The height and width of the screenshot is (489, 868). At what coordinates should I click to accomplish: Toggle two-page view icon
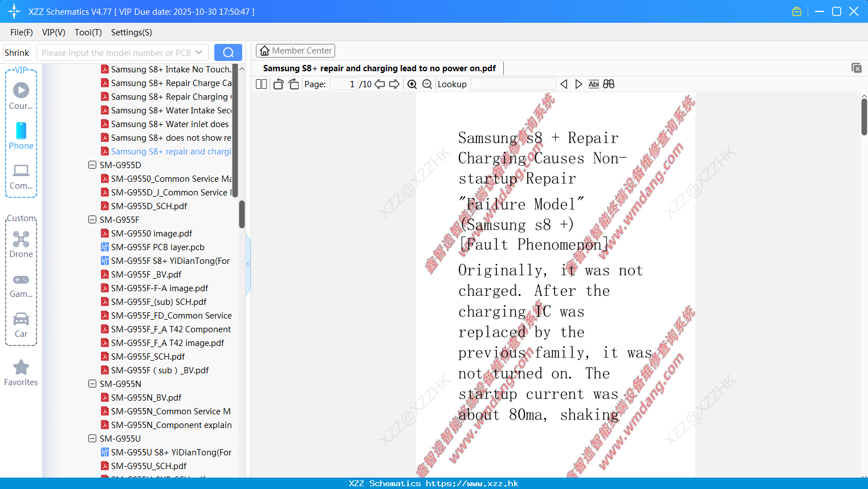262,84
